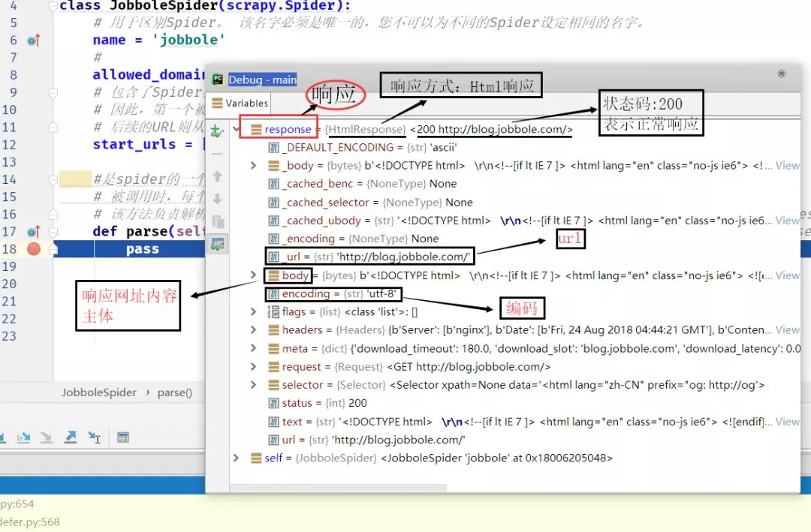This screenshot has height=532, width=811.
Task: Click the move watch down arrow
Action: (217, 199)
